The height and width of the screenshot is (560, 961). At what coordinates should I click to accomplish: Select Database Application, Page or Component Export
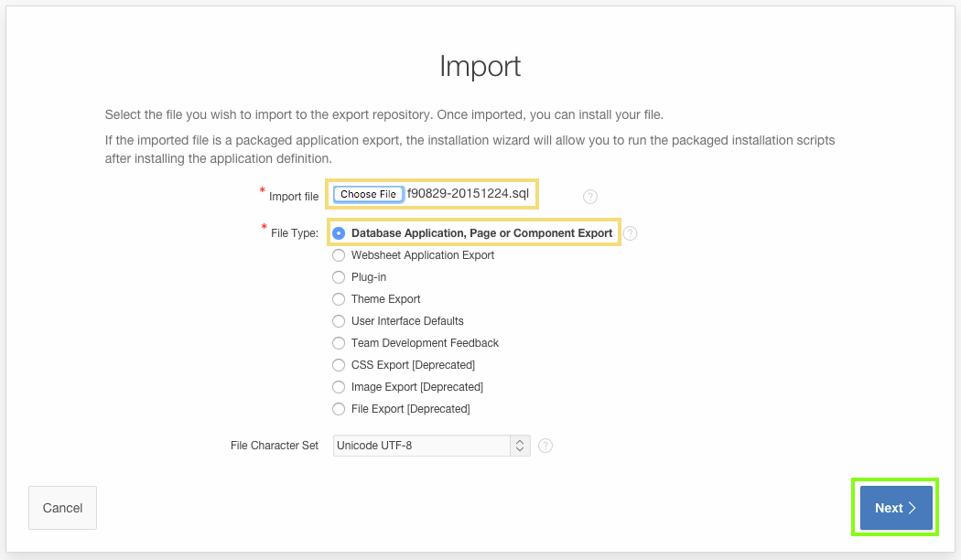[340, 233]
